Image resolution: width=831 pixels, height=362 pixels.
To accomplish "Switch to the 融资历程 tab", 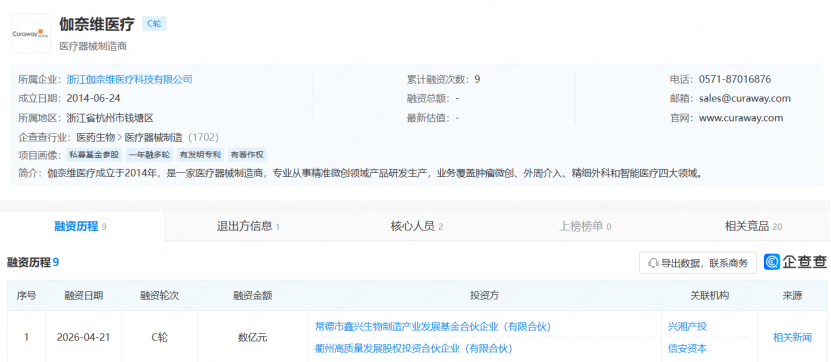I will (81, 226).
